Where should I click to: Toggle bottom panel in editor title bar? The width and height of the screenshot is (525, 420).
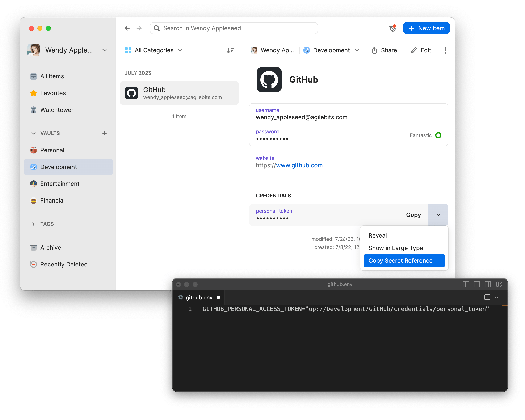click(x=476, y=284)
